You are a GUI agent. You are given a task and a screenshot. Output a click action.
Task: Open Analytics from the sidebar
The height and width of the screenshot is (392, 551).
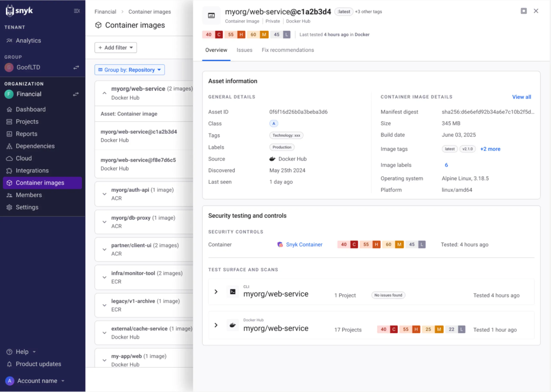click(28, 40)
